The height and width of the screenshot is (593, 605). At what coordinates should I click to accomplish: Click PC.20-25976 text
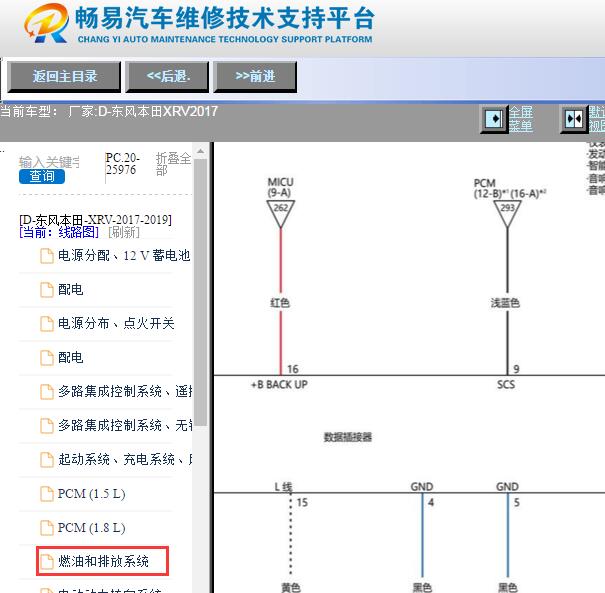[123, 164]
